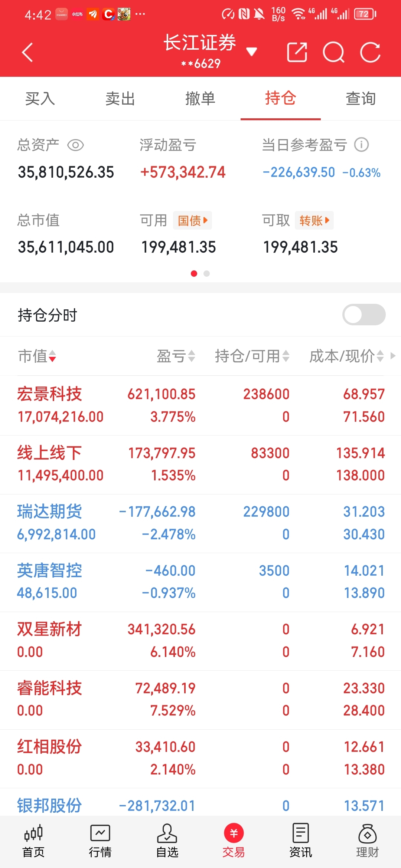Switch to the 查询 tab
This screenshot has height=868, width=401.
(361, 99)
